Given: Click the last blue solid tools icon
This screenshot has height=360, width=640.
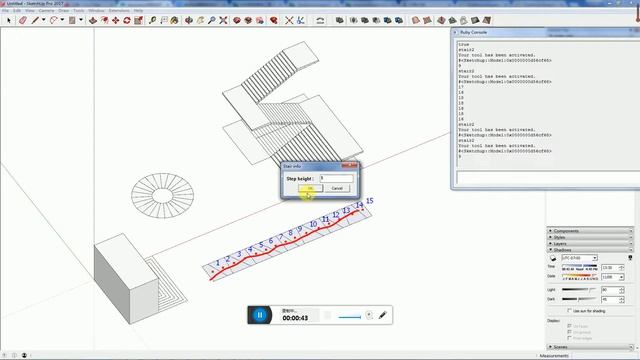Looking at the screenshot, I should [399, 20].
